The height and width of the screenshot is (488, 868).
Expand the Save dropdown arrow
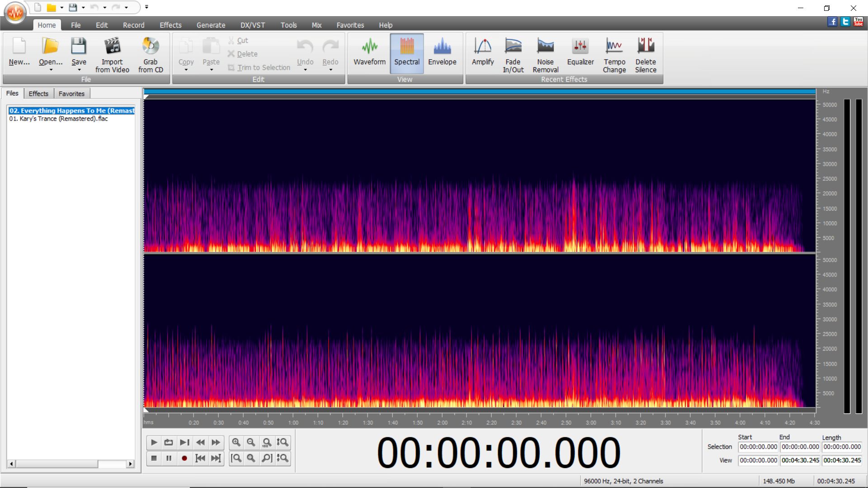point(79,70)
